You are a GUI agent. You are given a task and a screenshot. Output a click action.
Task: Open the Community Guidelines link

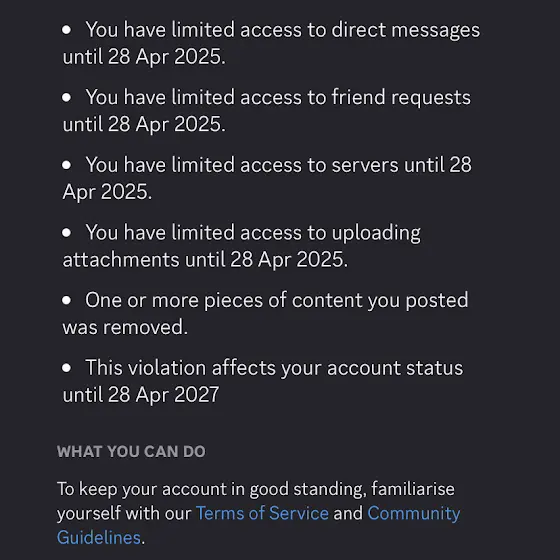414,514
